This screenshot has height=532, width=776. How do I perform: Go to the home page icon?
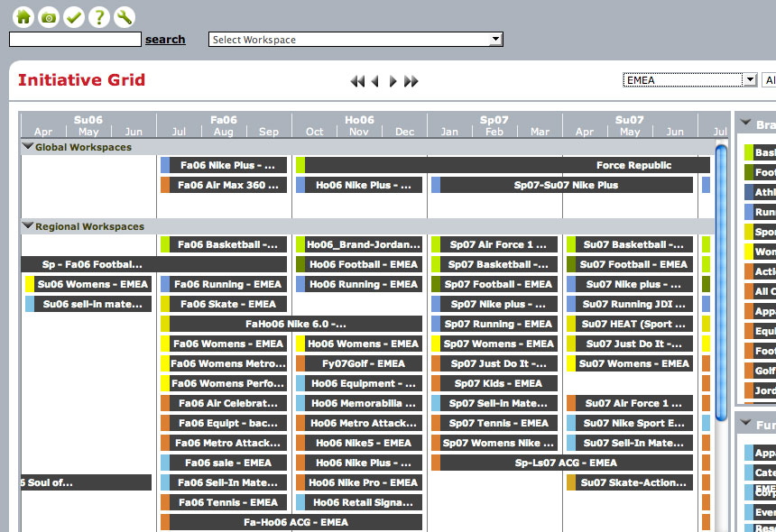[x=23, y=17]
